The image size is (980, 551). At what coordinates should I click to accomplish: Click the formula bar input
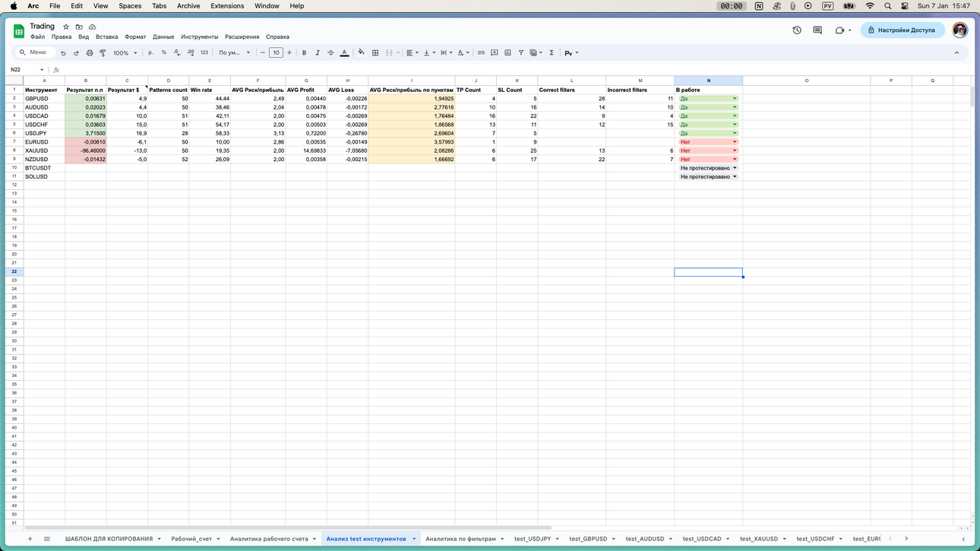(517, 70)
